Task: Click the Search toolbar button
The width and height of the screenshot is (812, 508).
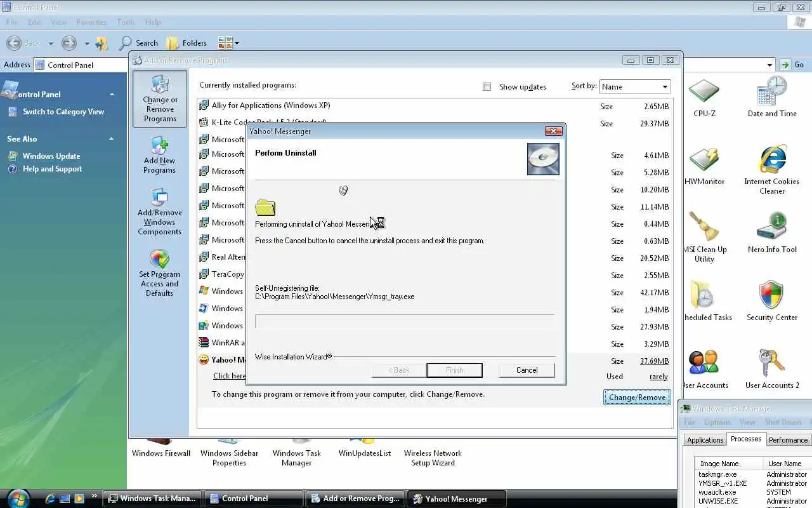Action: click(x=138, y=43)
